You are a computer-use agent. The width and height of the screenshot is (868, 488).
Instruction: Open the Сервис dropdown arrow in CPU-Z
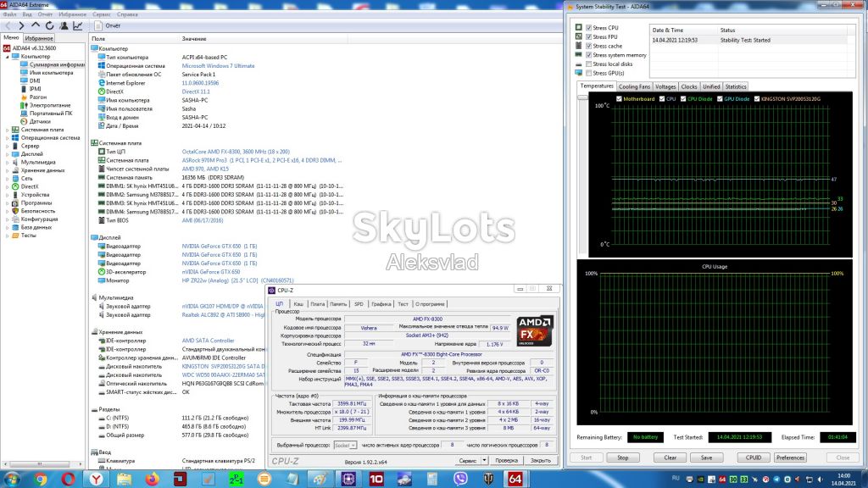(484, 460)
